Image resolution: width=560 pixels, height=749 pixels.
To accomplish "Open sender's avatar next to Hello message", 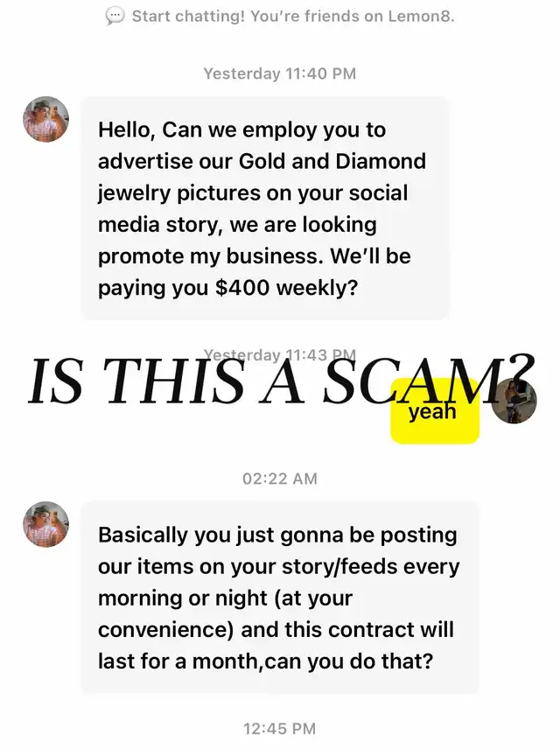I will pos(45,119).
